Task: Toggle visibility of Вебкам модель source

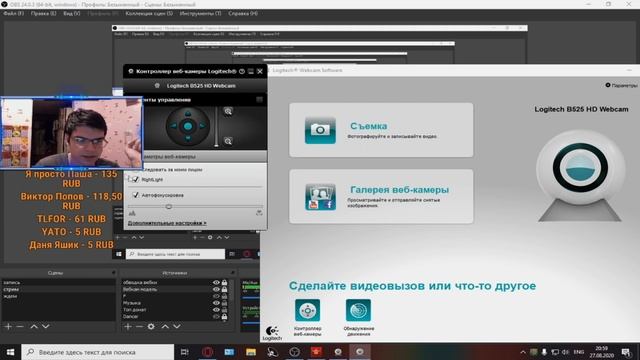Action: [x=216, y=289]
